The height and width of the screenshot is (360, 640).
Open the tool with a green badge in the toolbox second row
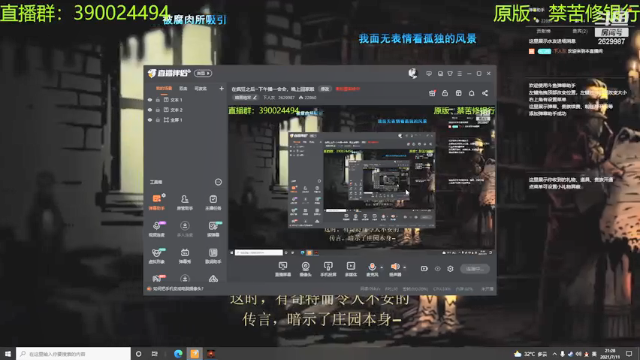[213, 229]
